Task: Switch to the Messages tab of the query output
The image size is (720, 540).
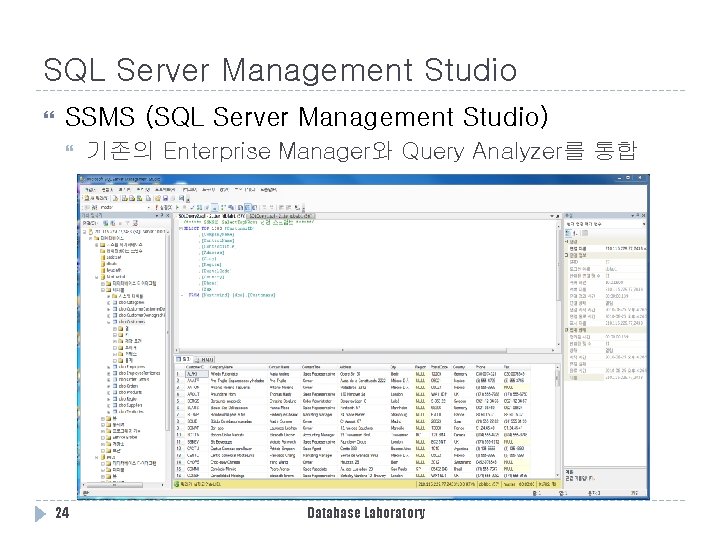Action: click(x=204, y=360)
